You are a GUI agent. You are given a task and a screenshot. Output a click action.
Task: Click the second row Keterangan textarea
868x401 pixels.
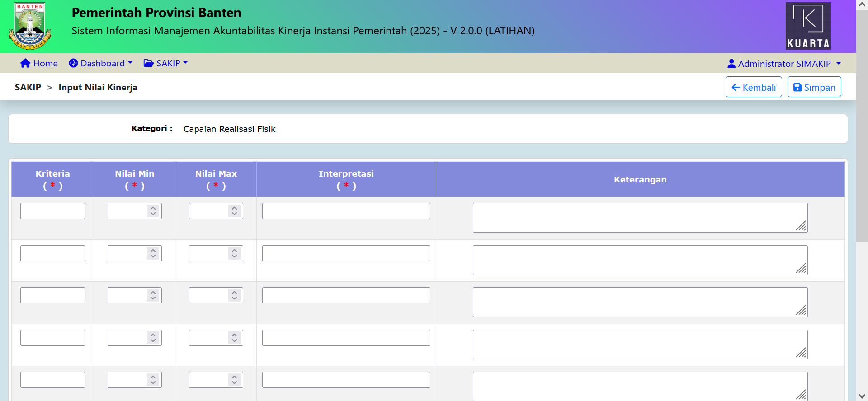[640, 260]
